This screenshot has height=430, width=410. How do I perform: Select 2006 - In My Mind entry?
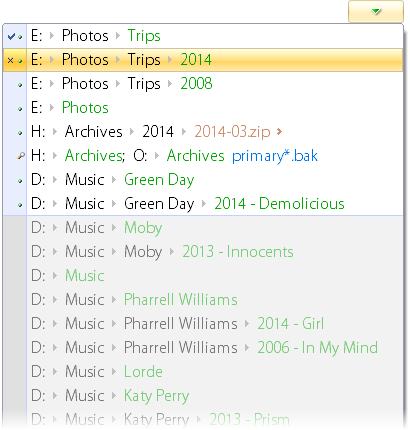[317, 348]
